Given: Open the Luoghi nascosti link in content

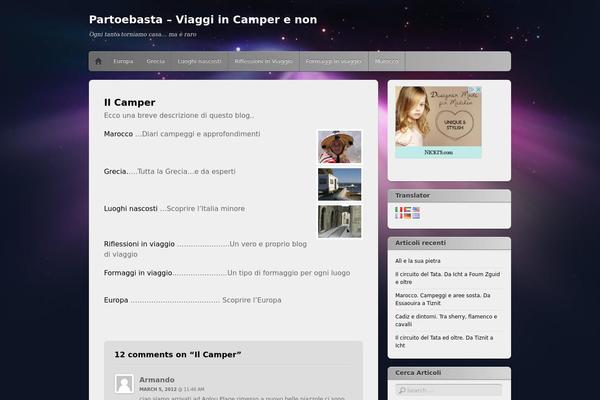Looking at the screenshot, I should [130, 209].
